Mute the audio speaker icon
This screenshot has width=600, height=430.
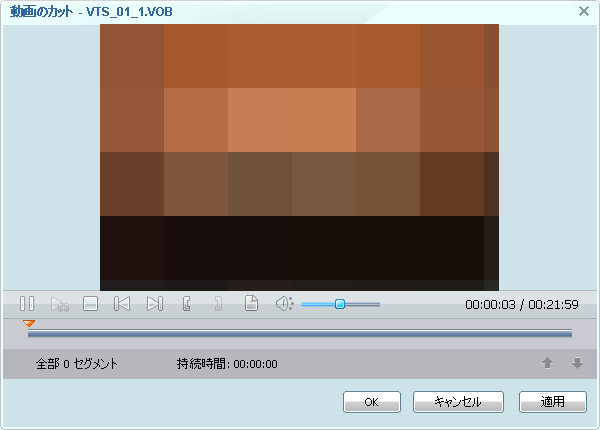284,304
